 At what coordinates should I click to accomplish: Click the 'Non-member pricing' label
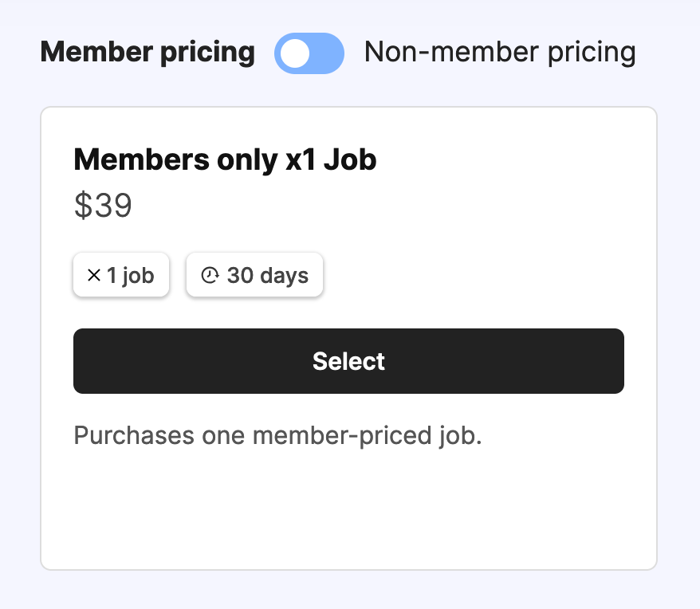point(500,52)
